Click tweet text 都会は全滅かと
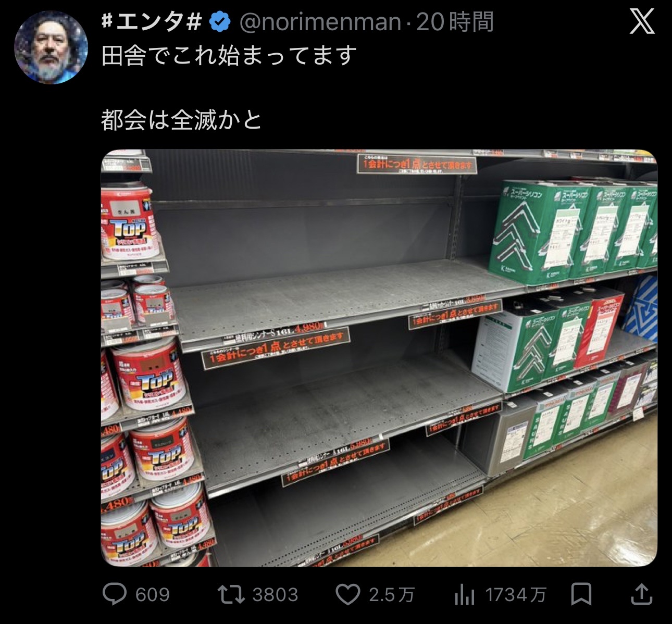The image size is (672, 624). [x=181, y=120]
